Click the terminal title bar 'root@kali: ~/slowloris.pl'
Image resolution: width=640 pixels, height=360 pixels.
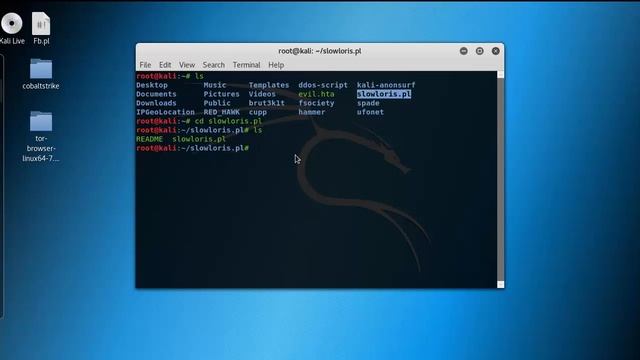tap(320, 51)
